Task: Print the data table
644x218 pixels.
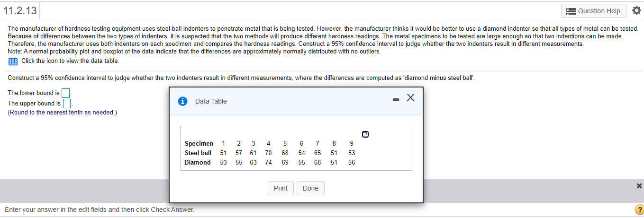Action: (281, 188)
